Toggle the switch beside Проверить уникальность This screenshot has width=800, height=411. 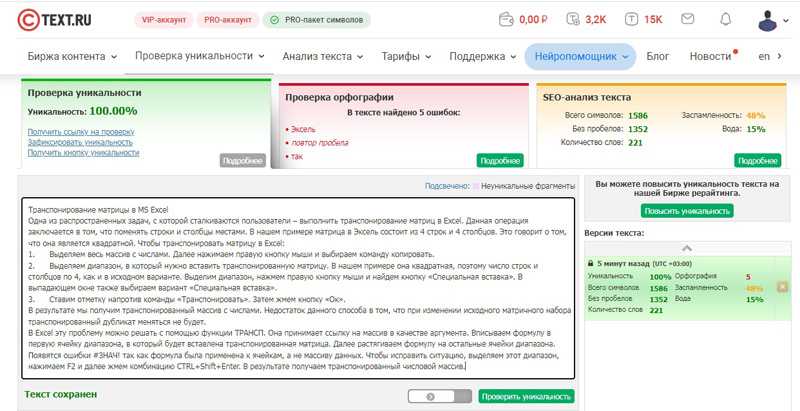pos(440,396)
